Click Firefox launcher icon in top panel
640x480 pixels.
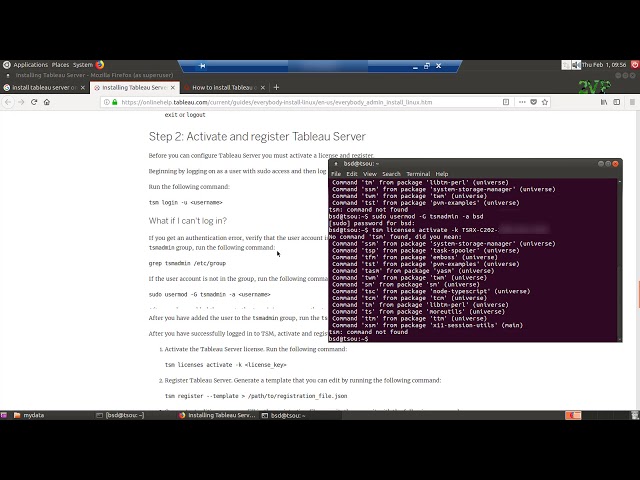coord(100,64)
